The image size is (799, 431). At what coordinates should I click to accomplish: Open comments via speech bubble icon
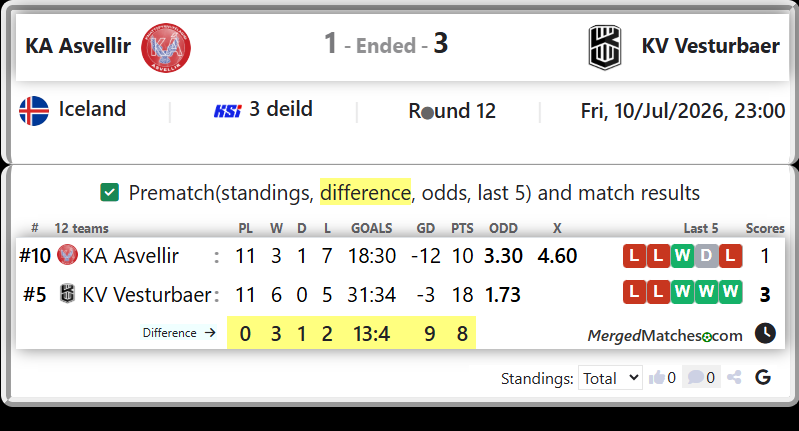[696, 378]
